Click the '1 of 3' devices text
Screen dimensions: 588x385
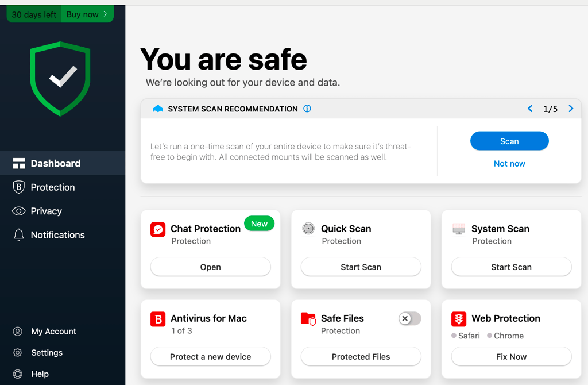(181, 330)
